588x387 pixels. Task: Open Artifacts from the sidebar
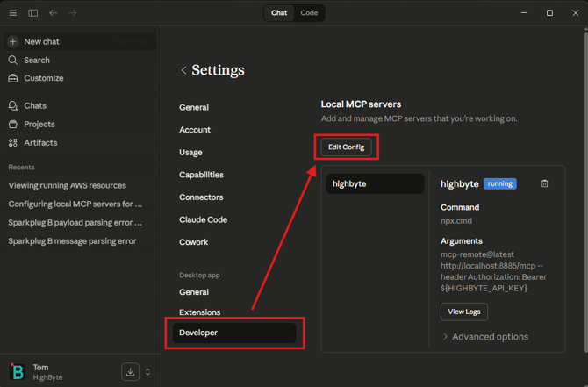point(40,142)
